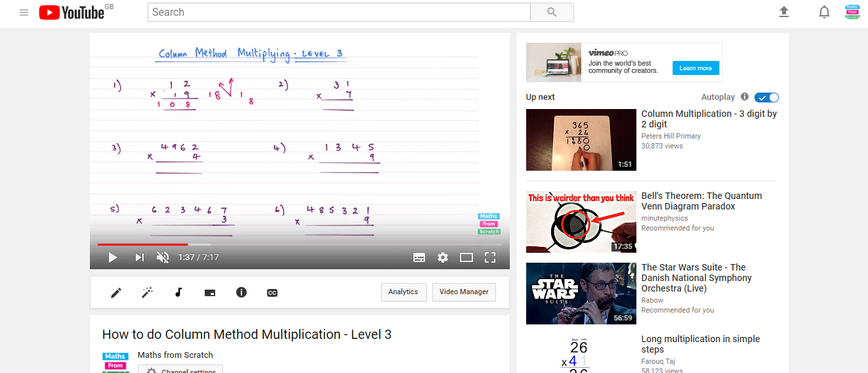
Task: Open the notifications bell
Action: [x=824, y=12]
